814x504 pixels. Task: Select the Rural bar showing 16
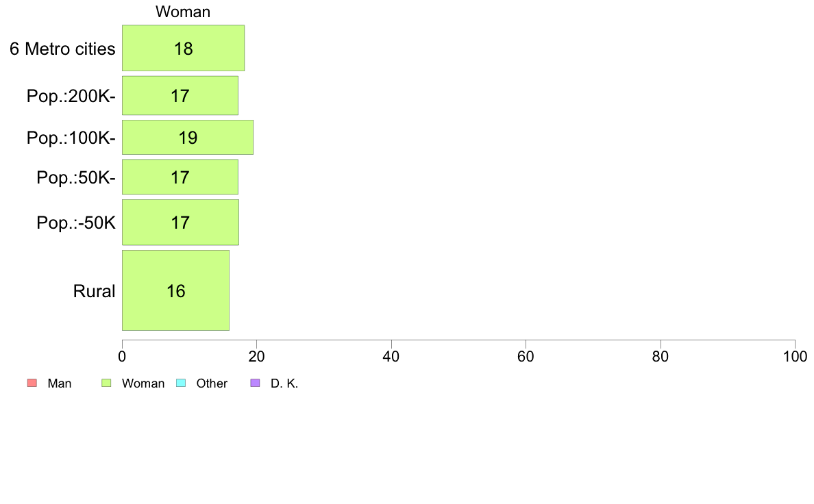click(175, 290)
